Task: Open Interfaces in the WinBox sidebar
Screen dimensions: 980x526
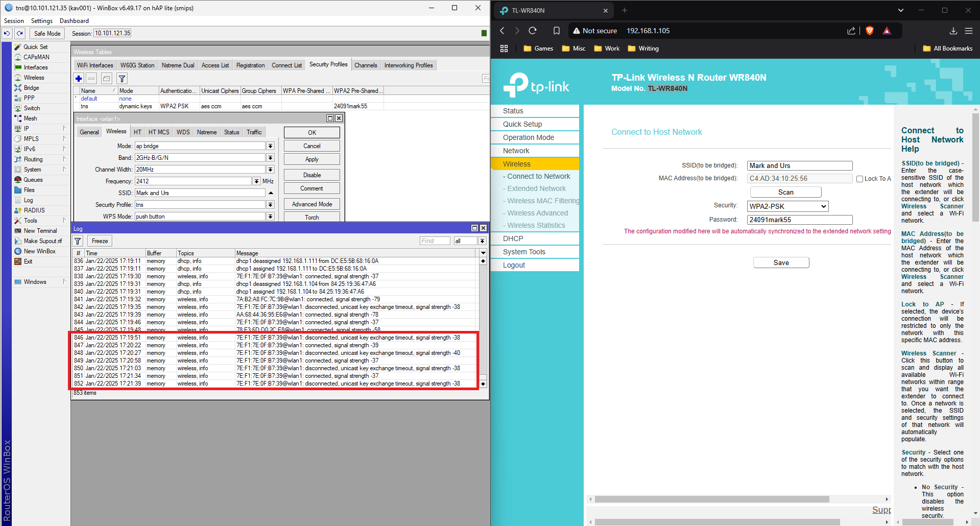Action: [36, 67]
